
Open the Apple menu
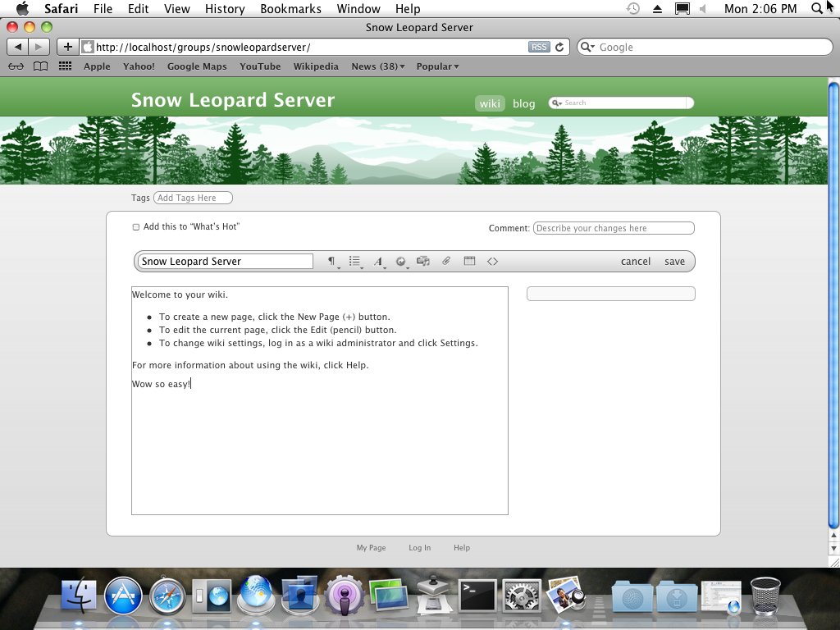point(22,8)
